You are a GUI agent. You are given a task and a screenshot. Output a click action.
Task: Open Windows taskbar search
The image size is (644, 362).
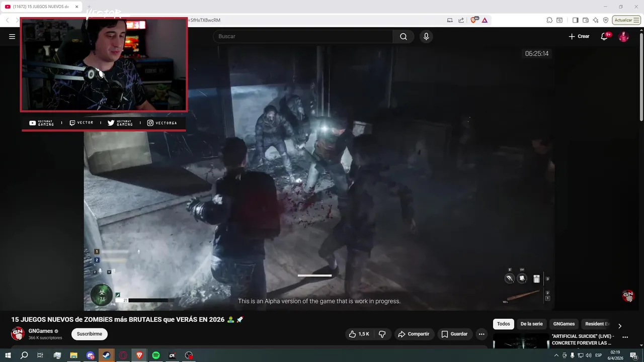(x=24, y=355)
